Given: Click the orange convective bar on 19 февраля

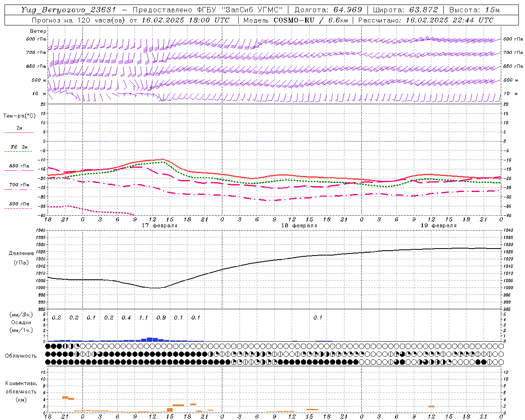Looking at the screenshot, I should [431, 406].
